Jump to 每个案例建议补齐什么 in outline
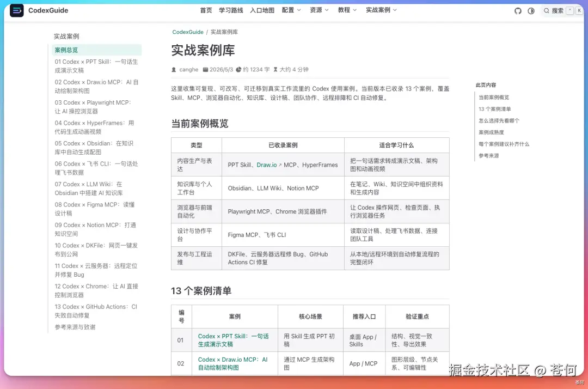Viewport: 588px width, 389px height. point(504,144)
